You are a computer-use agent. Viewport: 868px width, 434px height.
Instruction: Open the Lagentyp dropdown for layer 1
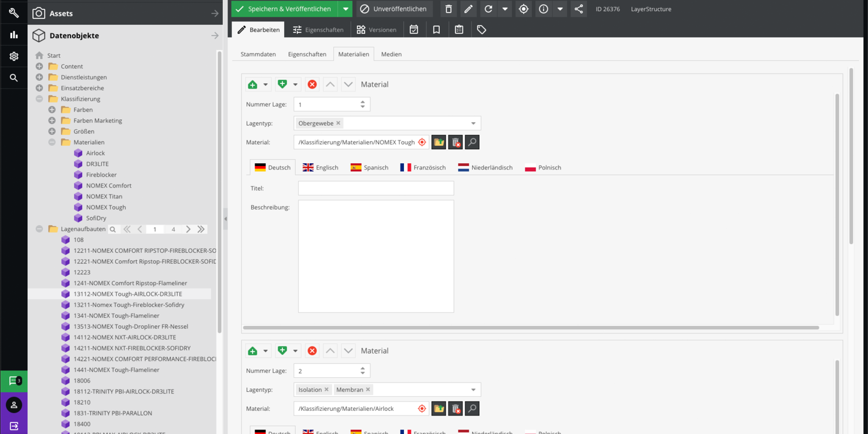(x=473, y=123)
